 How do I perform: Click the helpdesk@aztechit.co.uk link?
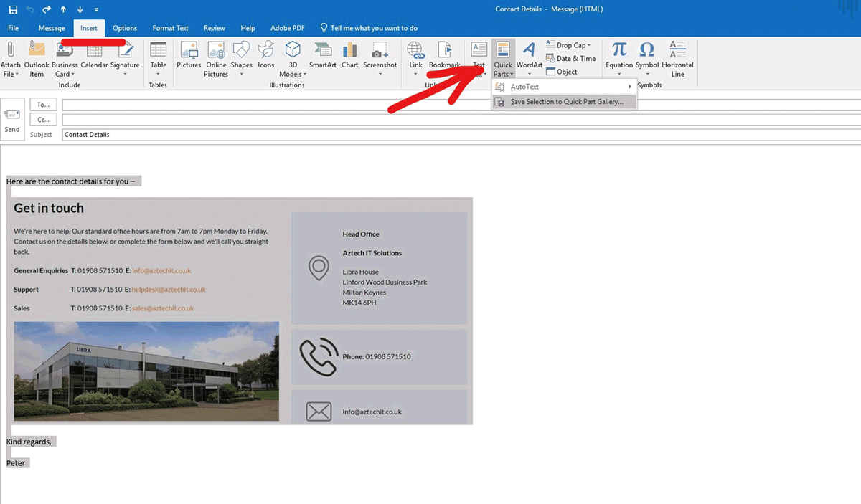169,290
